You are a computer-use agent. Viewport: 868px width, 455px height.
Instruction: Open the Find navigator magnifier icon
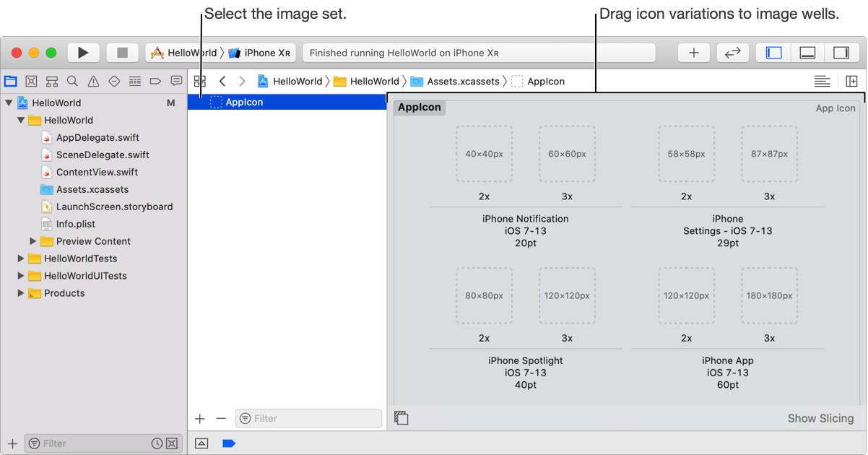pos(72,81)
